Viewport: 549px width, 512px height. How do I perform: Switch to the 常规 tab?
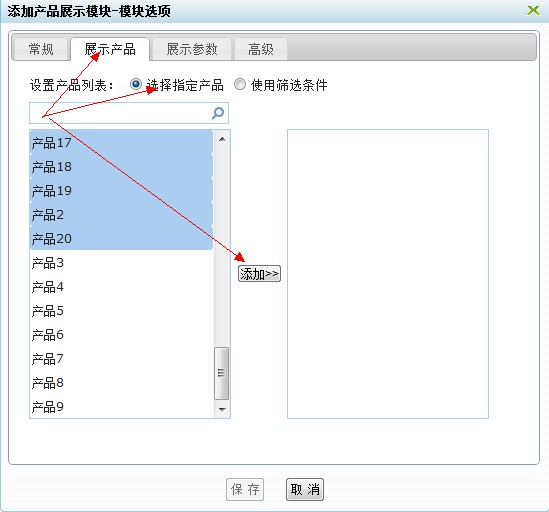(x=41, y=49)
